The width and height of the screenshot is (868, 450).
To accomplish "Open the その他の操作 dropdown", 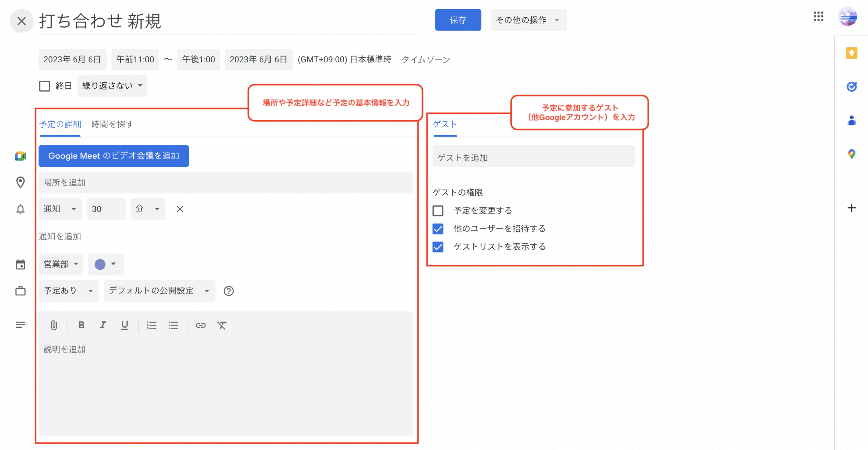I will pyautogui.click(x=528, y=20).
